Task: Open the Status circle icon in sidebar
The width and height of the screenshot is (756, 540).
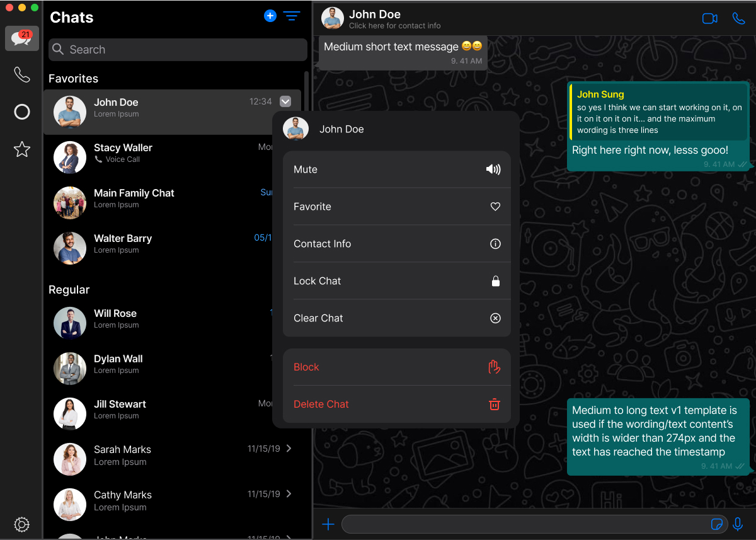Action: [x=22, y=112]
